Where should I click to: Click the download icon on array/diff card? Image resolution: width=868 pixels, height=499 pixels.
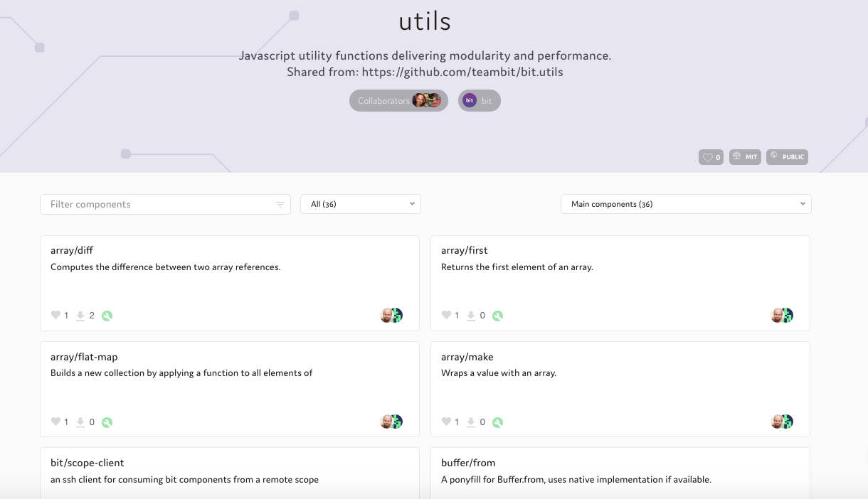pyautogui.click(x=80, y=316)
